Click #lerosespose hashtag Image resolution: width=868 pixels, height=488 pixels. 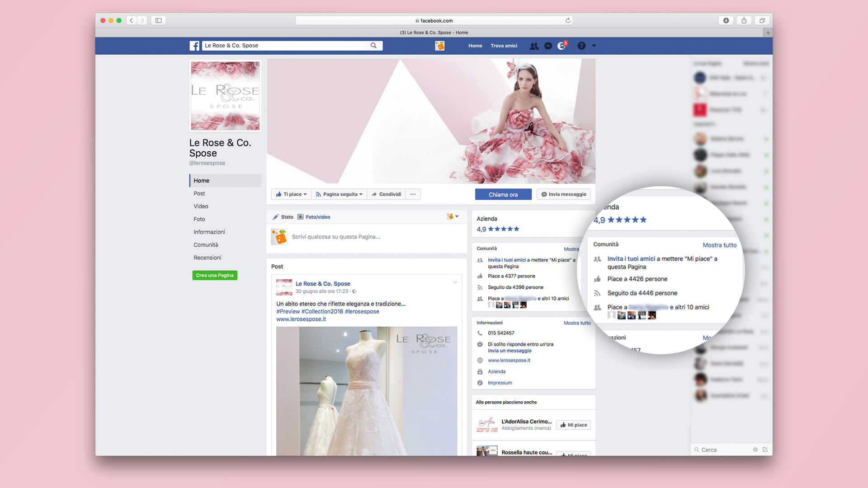point(362,311)
